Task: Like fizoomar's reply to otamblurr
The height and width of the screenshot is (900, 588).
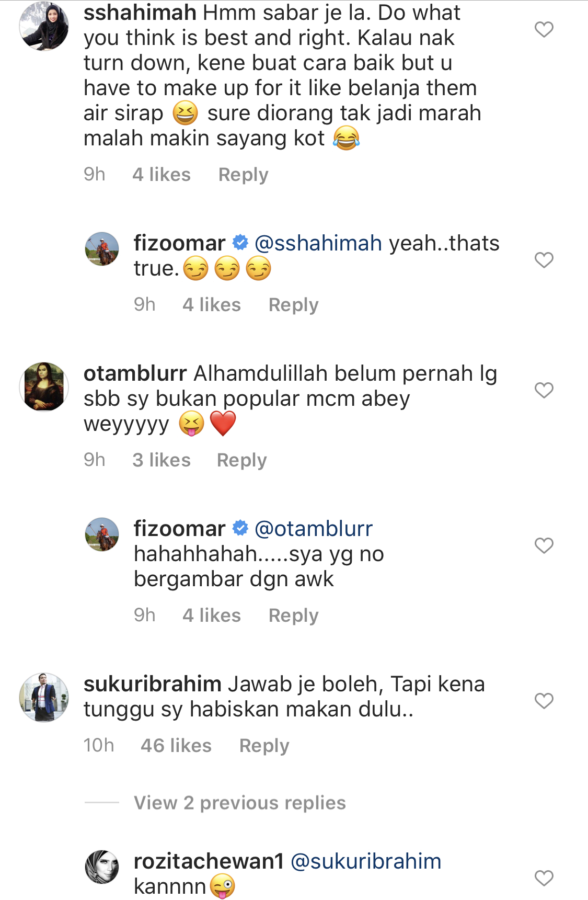Action: tap(544, 545)
